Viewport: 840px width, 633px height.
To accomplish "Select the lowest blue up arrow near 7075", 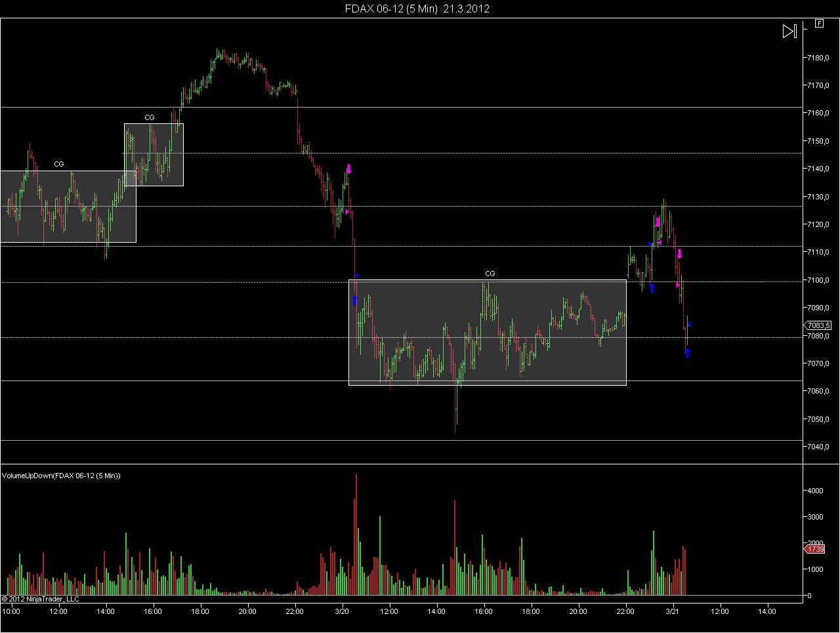I will click(x=687, y=353).
